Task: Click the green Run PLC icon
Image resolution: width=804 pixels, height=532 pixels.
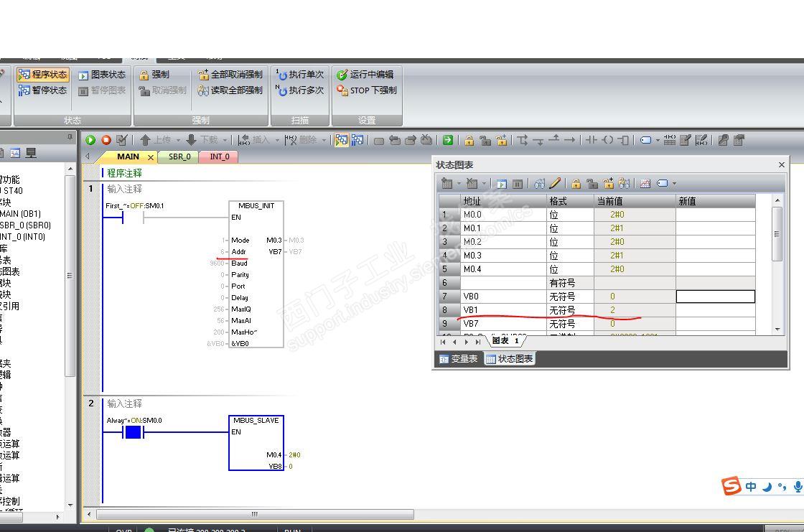Action: [x=90, y=140]
